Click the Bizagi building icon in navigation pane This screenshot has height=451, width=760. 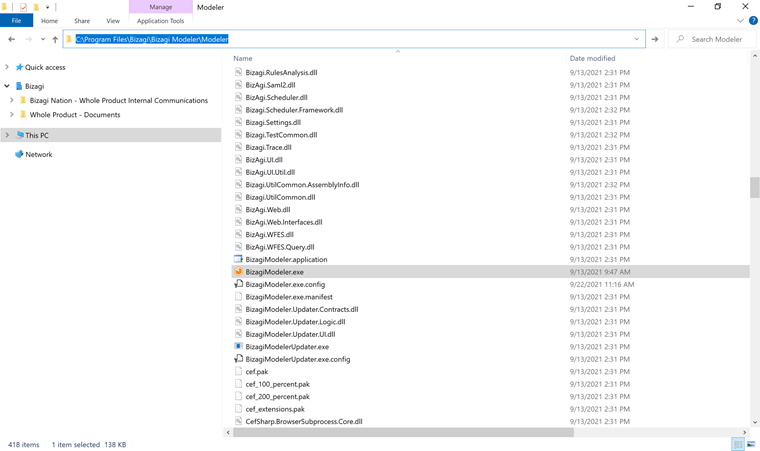point(19,86)
